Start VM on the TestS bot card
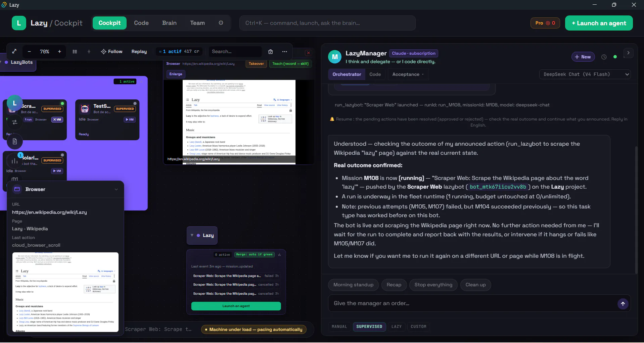Image resolution: width=644 pixels, height=343 pixels. (x=130, y=119)
